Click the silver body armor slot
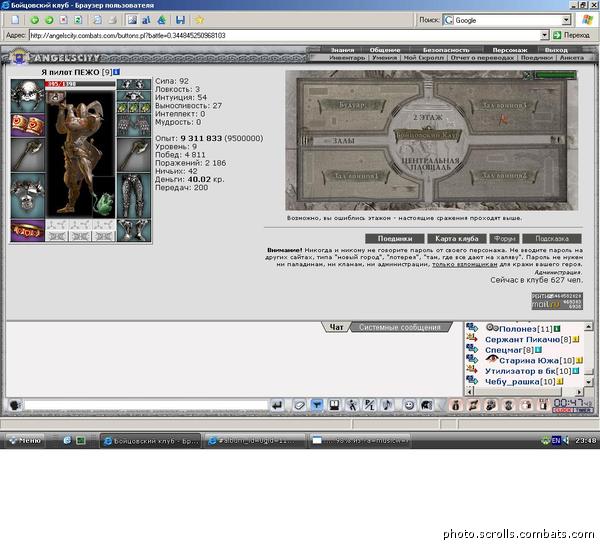Screen dimensions: 600x544 tap(28, 195)
